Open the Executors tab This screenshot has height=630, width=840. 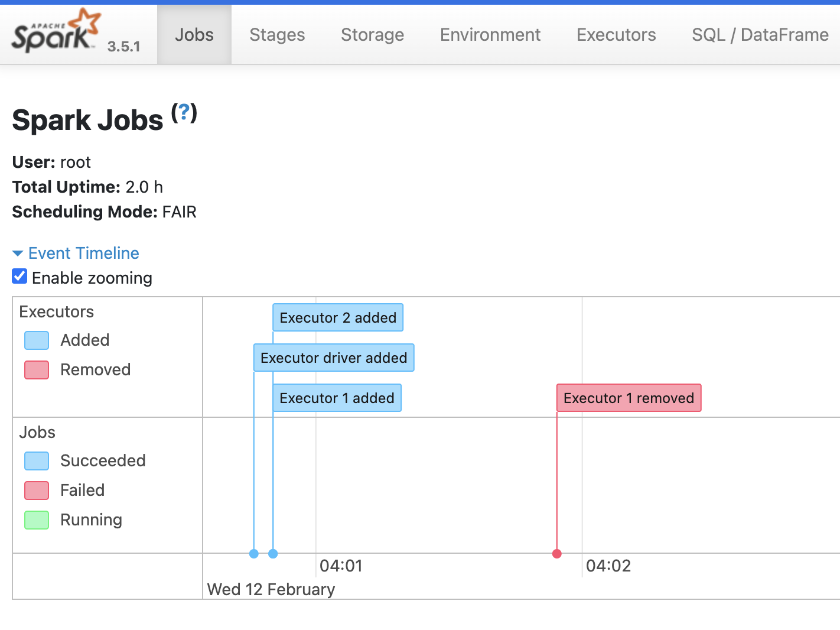click(616, 35)
